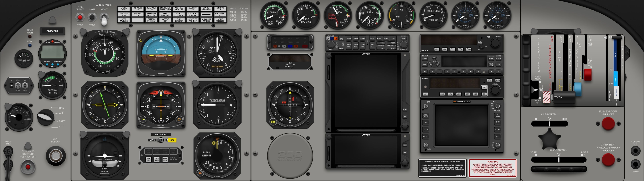Click the altitude preselect UP button
The height and width of the screenshot is (181, 644).
(x=484, y=88)
